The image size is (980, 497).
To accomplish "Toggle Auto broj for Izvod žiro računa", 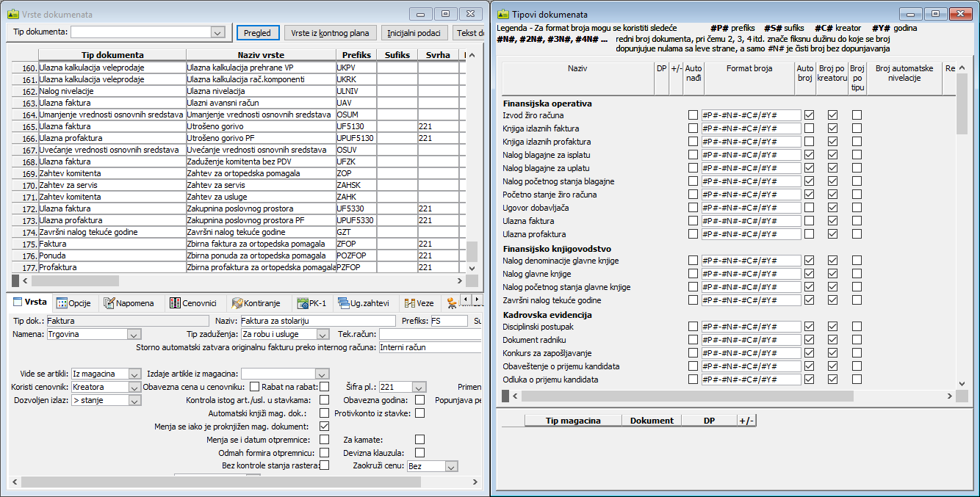I will coord(809,115).
